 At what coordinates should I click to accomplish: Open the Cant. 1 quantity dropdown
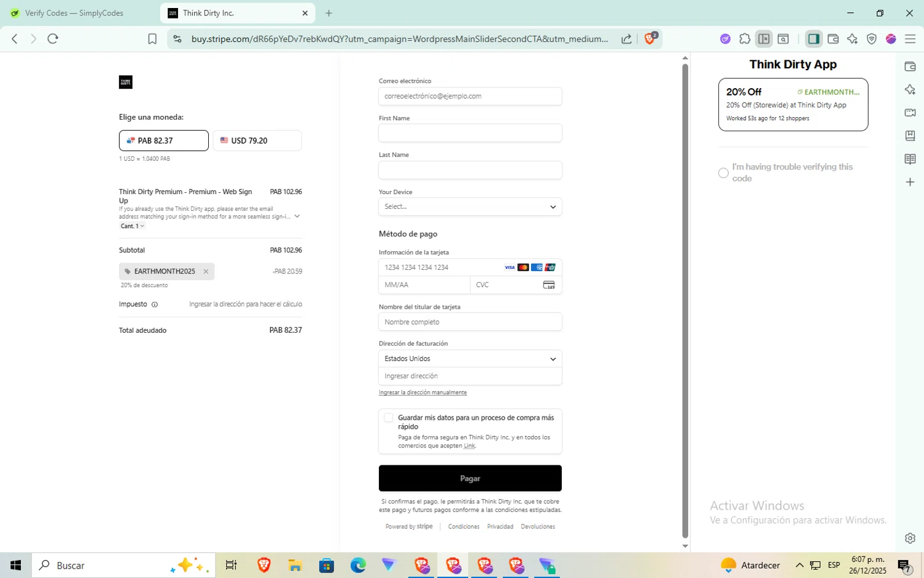click(x=132, y=226)
